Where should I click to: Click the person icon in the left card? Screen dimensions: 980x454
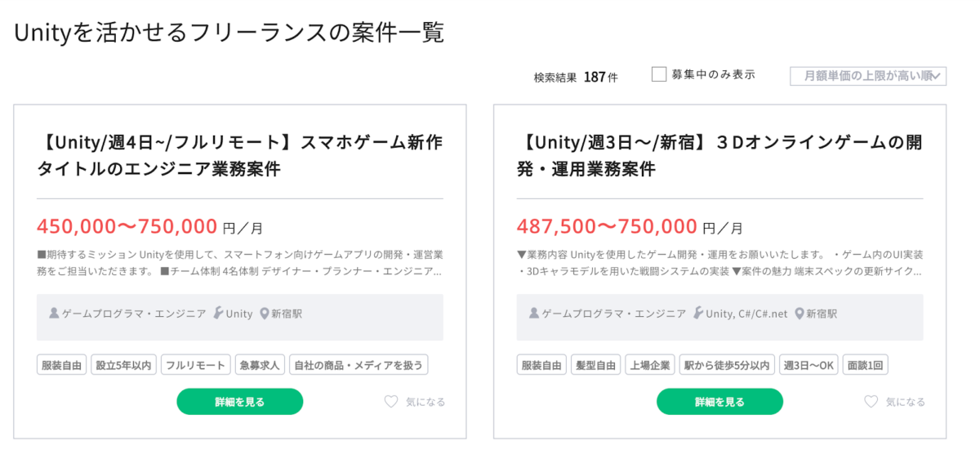(55, 313)
